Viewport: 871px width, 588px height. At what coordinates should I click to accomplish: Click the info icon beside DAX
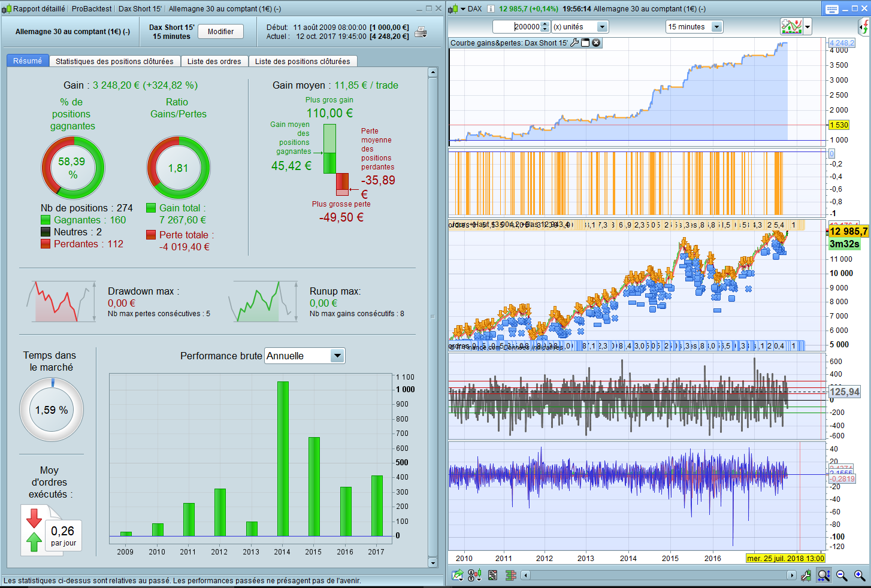491,8
